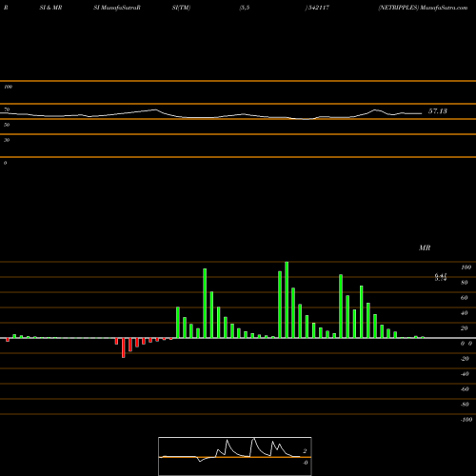Screen dimensions: 476x476
Task: Click the RSI axis label 70
Action: click(x=7, y=109)
